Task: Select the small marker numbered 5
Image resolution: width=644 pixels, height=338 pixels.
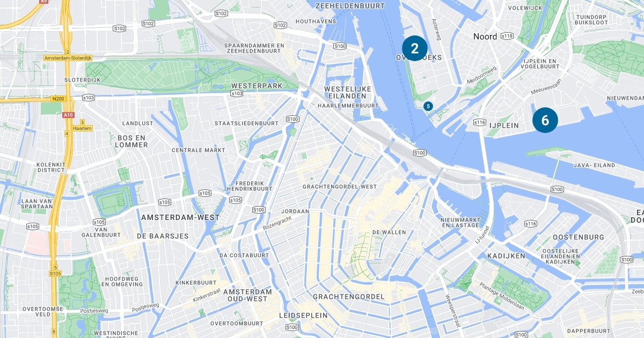Action: [x=428, y=106]
